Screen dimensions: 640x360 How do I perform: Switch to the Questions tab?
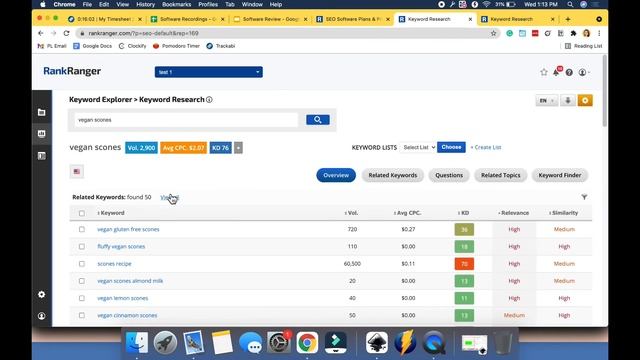[x=449, y=175]
